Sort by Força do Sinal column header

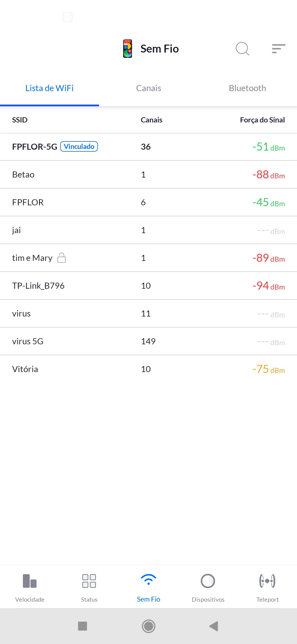262,120
